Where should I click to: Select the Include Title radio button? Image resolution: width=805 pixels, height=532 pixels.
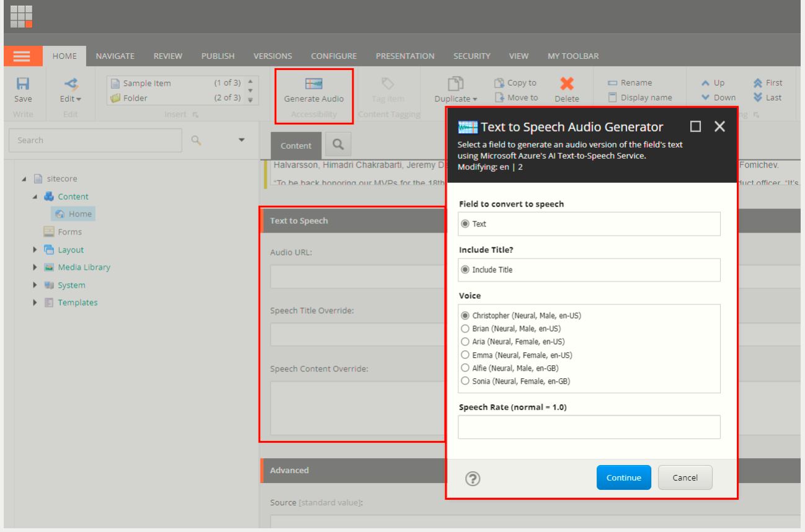(x=465, y=270)
